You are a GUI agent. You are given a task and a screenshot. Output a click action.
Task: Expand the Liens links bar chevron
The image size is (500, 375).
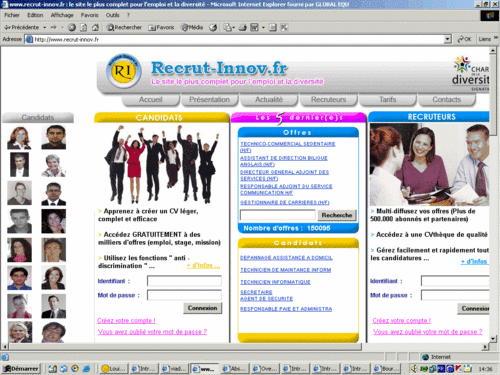point(496,38)
